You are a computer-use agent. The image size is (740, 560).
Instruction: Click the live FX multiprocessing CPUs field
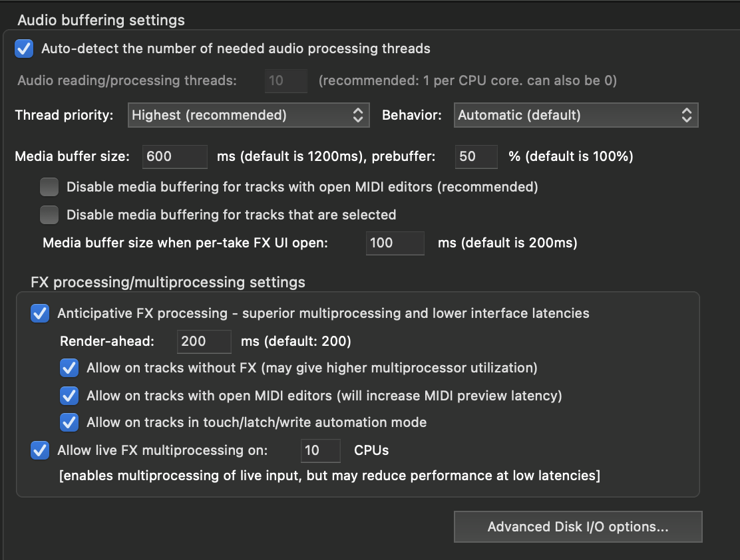click(x=321, y=450)
